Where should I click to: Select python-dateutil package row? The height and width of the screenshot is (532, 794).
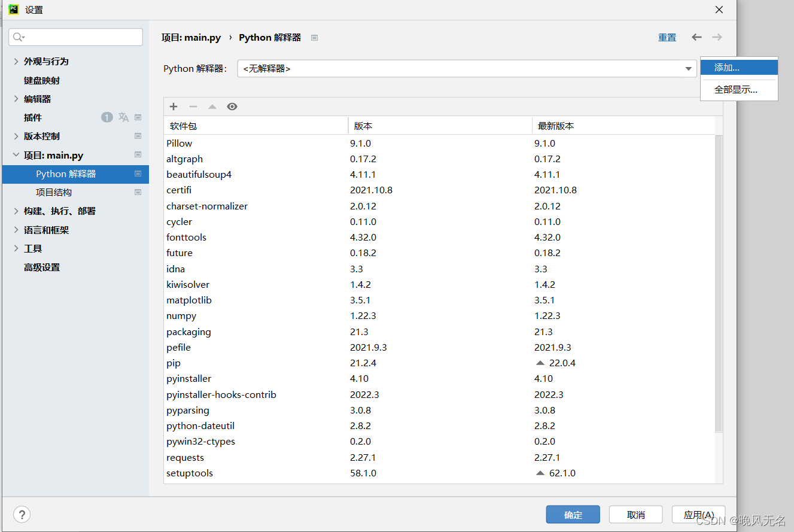coord(440,425)
